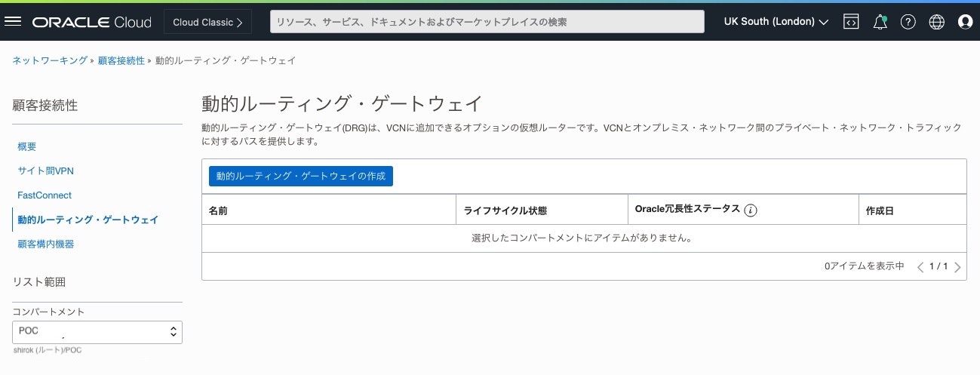Image resolution: width=980 pixels, height=375 pixels.
Task: Open 顧客接続性 breadcrumb link
Action: click(121, 60)
